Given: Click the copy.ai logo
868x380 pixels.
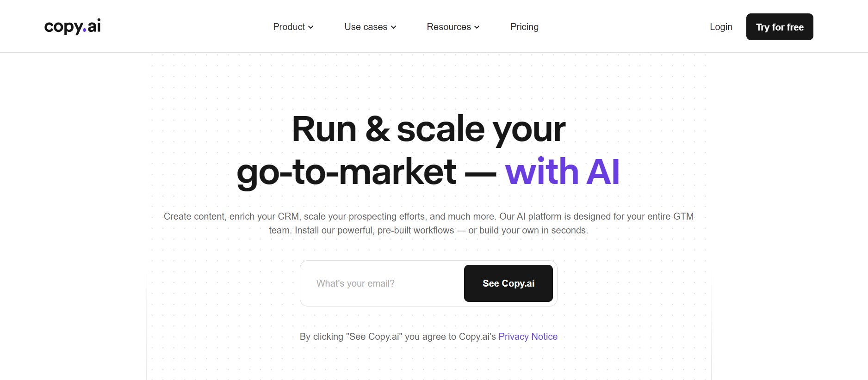Looking at the screenshot, I should (72, 27).
